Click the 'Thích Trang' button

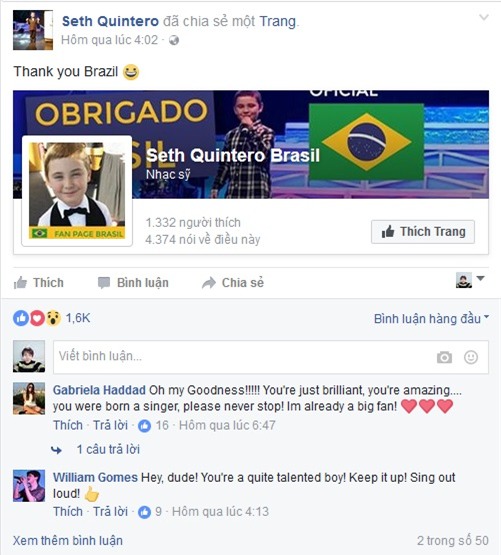pyautogui.click(x=423, y=232)
